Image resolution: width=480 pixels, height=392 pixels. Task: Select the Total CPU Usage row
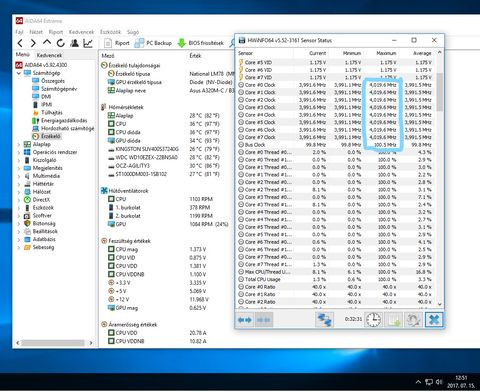tap(335, 279)
